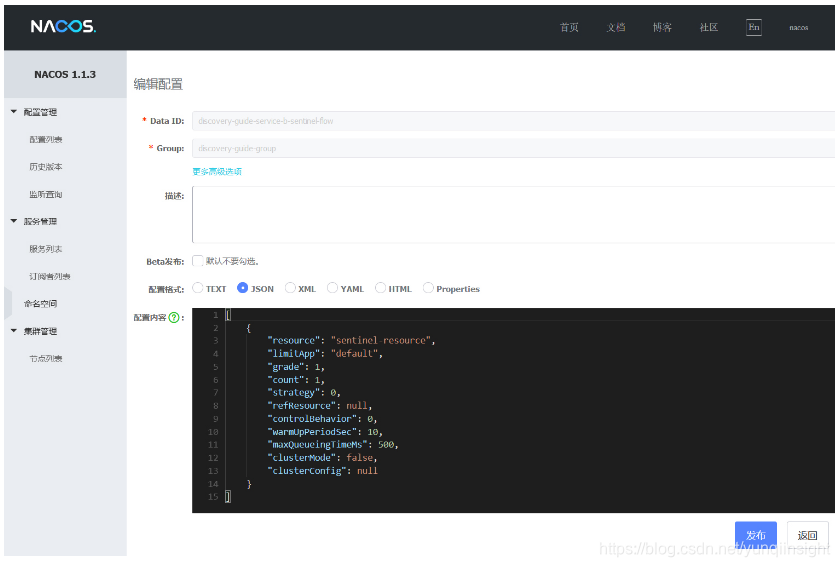Click the "limitApp" line in the editor
The width and height of the screenshot is (840, 567).
[325, 354]
